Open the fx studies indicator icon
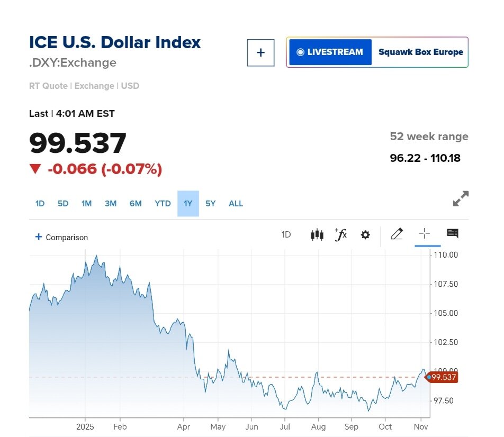 coord(341,234)
